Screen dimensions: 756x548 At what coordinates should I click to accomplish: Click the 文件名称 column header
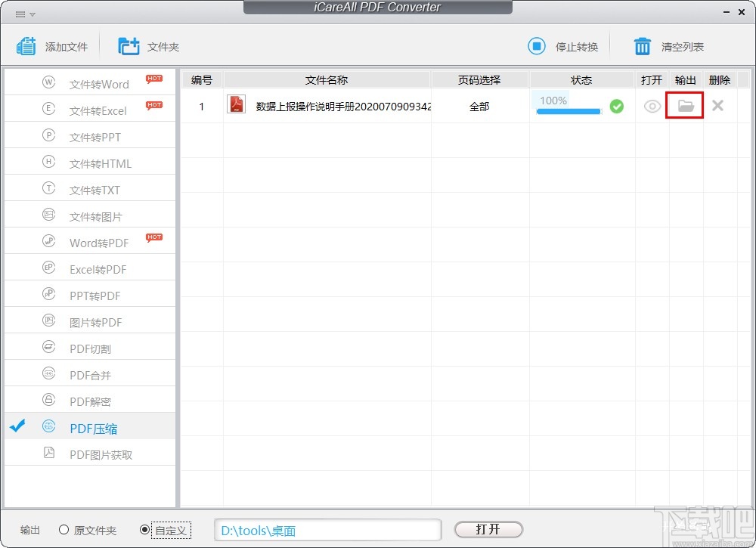pyautogui.click(x=327, y=80)
